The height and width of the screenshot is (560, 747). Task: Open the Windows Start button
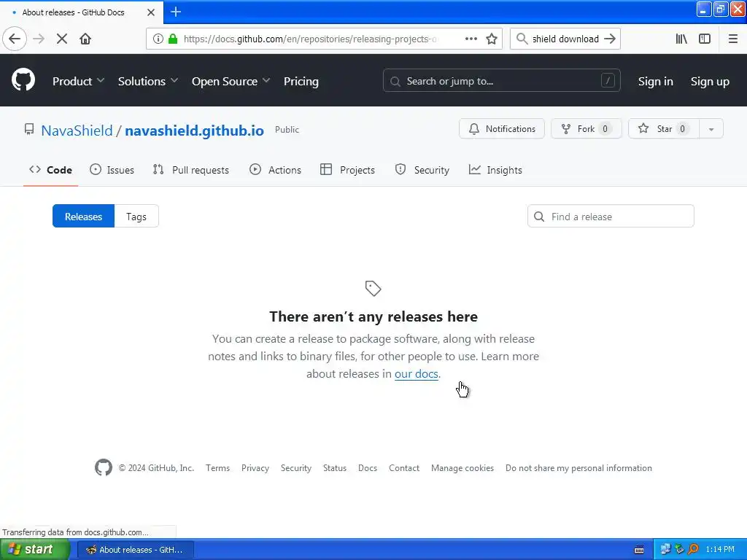[x=35, y=550]
